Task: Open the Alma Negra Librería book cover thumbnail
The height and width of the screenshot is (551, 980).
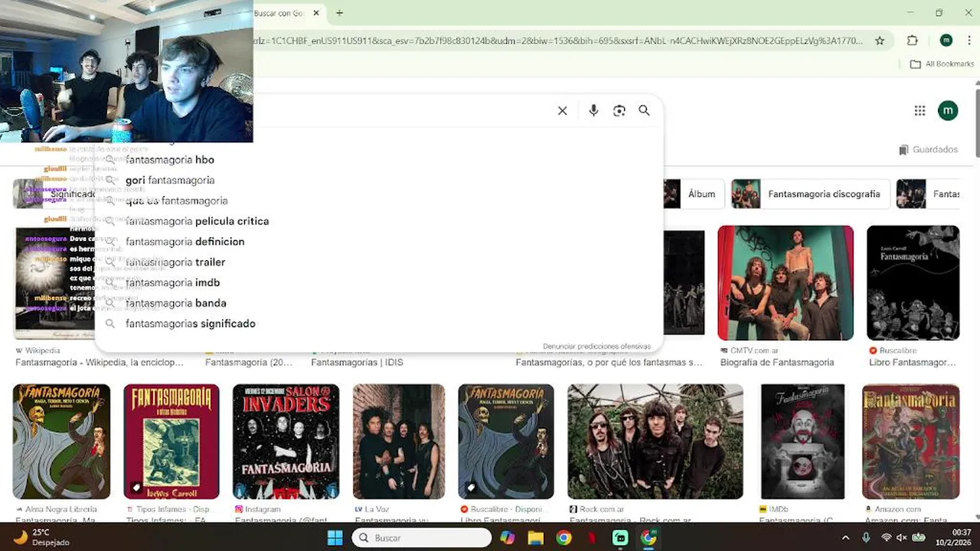Action: 61,442
